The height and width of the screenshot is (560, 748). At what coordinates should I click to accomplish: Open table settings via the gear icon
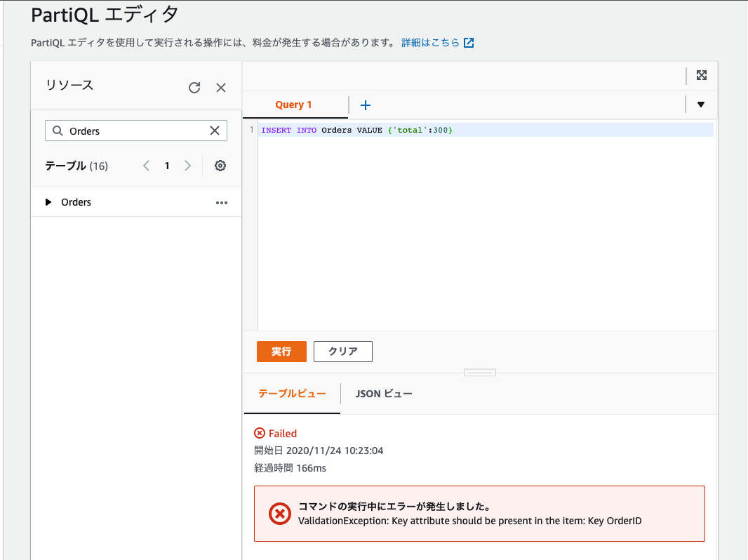pos(220,166)
